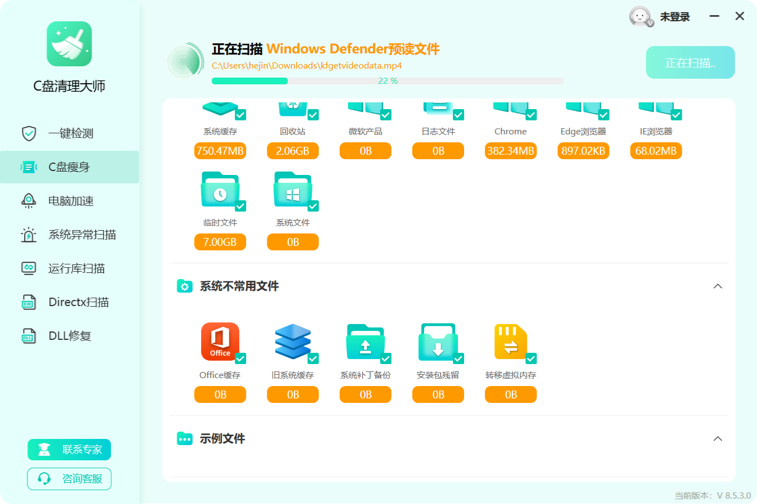Screen dimensions: 757x504
Task: Click the 电脑加速 rocket icon
Action: pyautogui.click(x=29, y=201)
